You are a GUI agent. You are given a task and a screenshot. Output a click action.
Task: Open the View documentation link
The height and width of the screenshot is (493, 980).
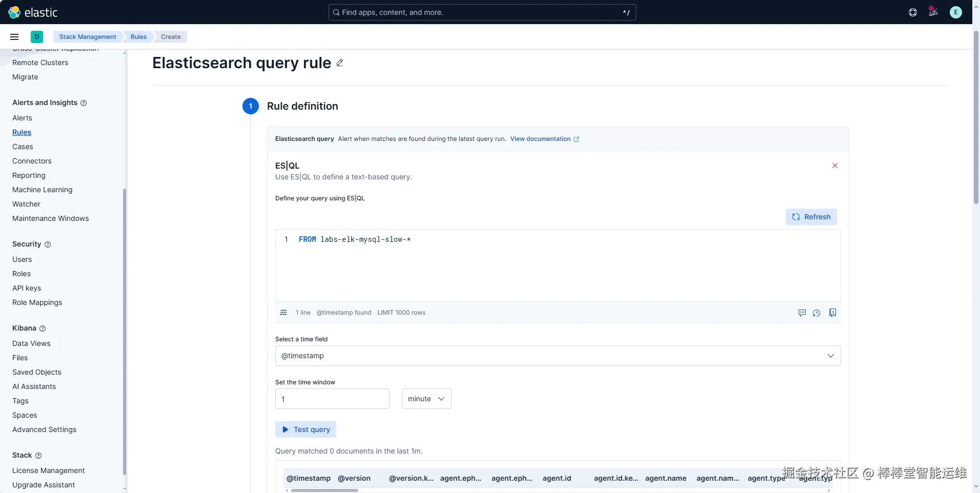544,139
